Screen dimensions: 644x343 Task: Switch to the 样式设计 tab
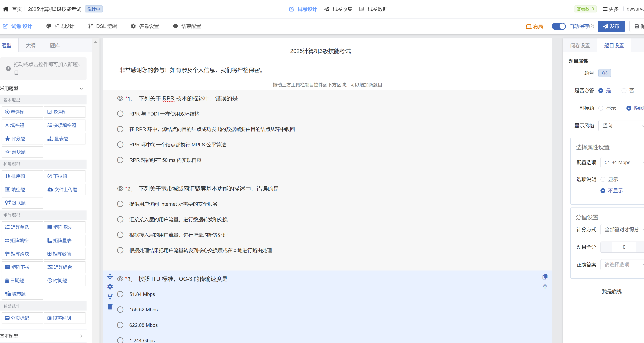coord(60,26)
